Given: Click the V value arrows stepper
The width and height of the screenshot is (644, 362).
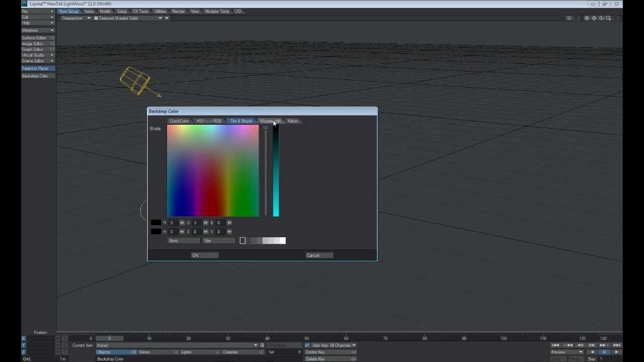Looking at the screenshot, I should 229,232.
